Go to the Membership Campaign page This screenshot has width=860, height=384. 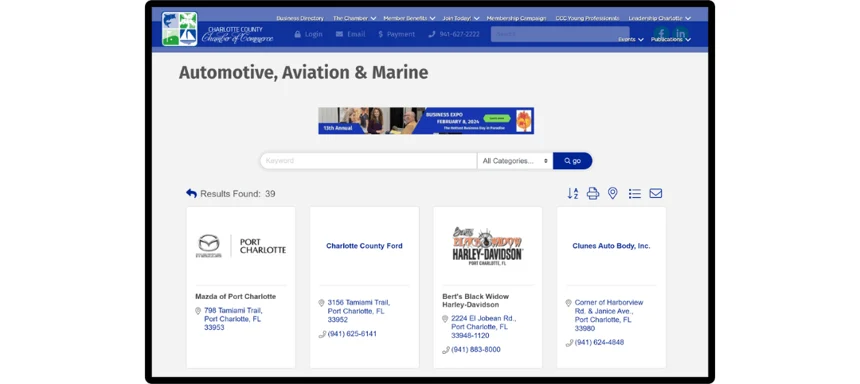click(x=516, y=18)
